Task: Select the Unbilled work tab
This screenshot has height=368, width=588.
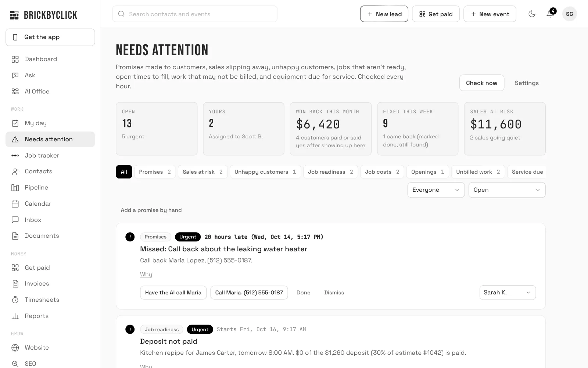Action: [x=478, y=172]
